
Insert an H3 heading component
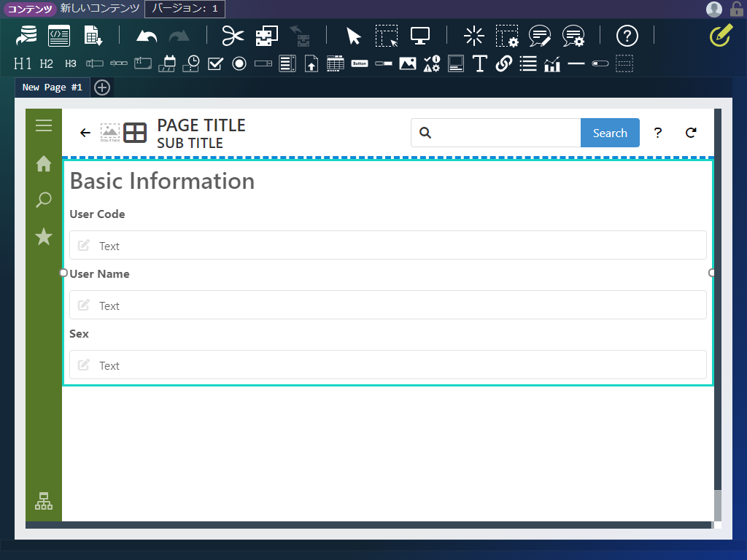(x=71, y=63)
